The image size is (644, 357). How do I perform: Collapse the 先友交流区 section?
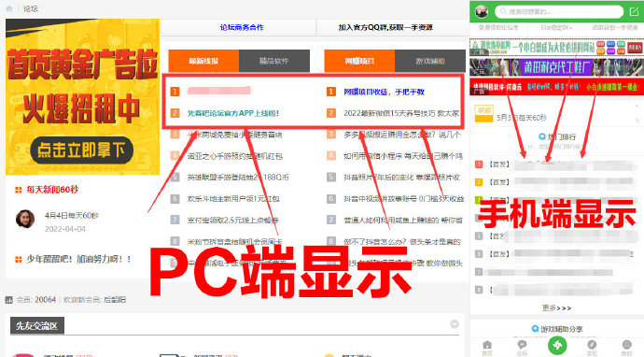click(455, 324)
